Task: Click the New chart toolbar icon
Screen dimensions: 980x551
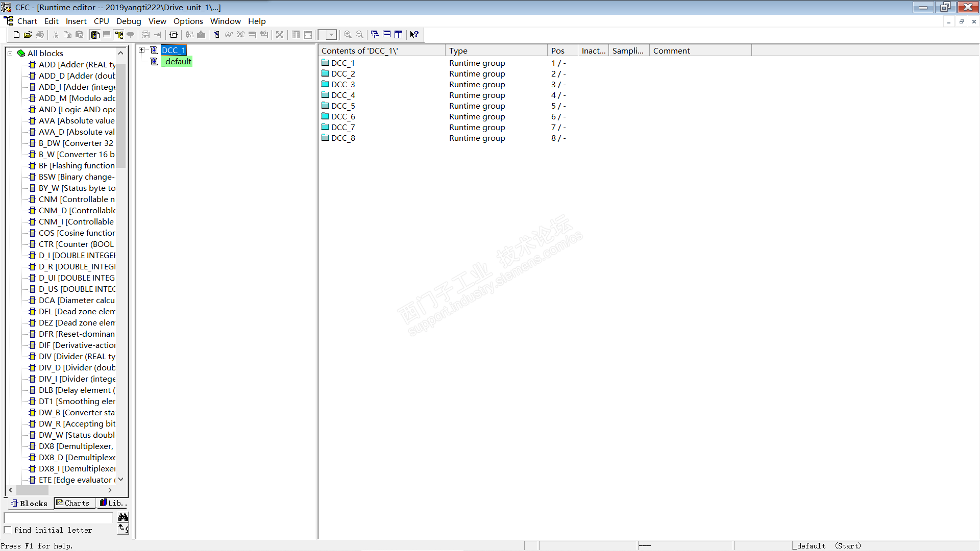Action: (16, 35)
